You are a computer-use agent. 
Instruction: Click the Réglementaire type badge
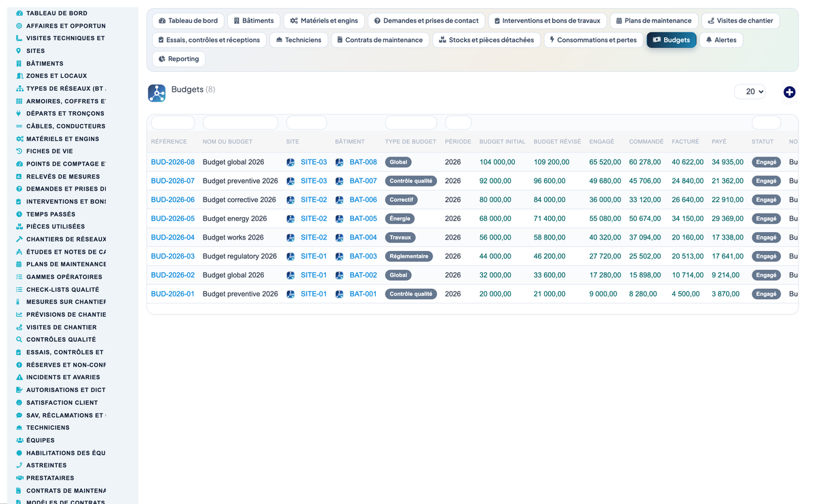click(x=409, y=256)
